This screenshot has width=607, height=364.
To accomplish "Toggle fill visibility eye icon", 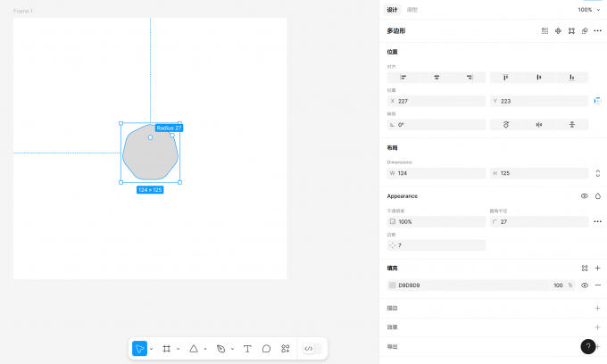I will pos(585,285).
